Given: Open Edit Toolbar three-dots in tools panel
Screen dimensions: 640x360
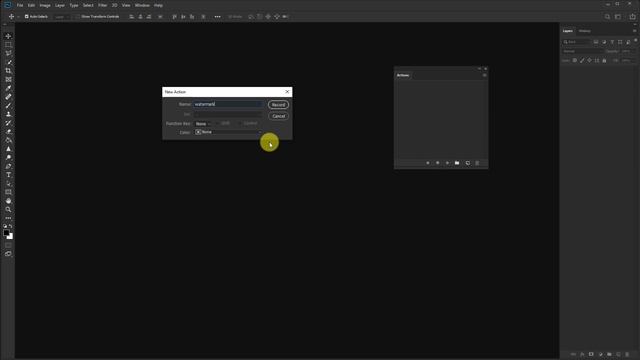Looking at the screenshot, I should point(8,218).
